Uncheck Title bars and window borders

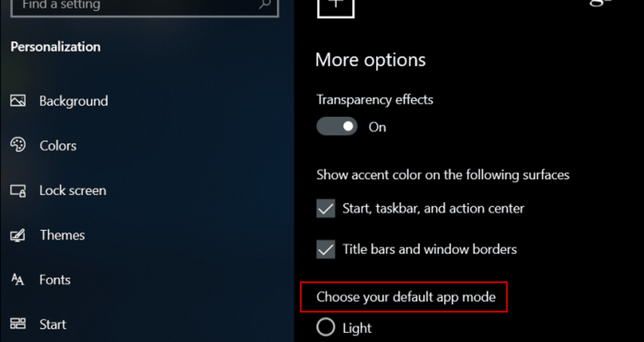pyautogui.click(x=326, y=249)
